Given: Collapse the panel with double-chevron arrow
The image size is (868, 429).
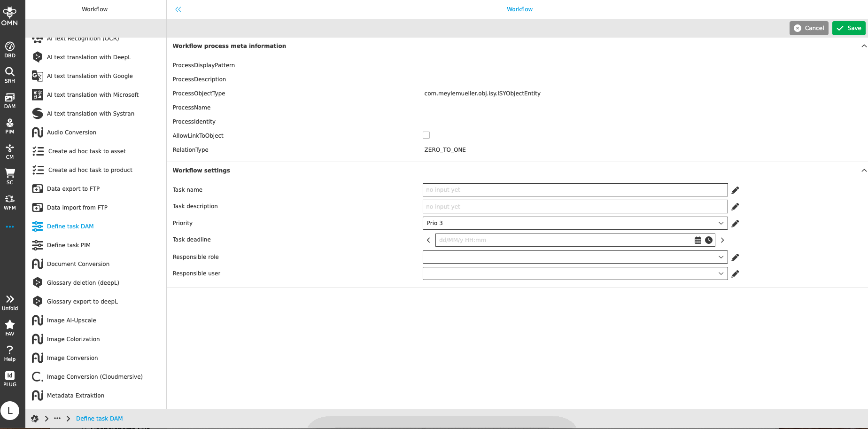Looking at the screenshot, I should click(x=178, y=9).
